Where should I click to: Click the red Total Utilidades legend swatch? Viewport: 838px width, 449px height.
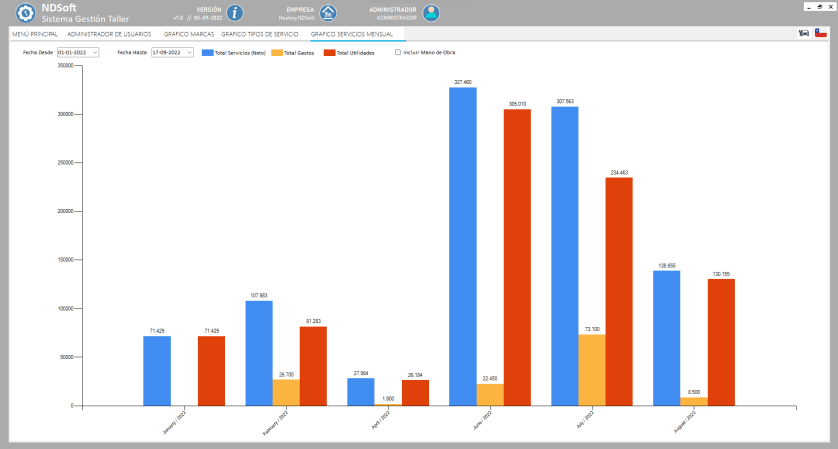[330, 52]
